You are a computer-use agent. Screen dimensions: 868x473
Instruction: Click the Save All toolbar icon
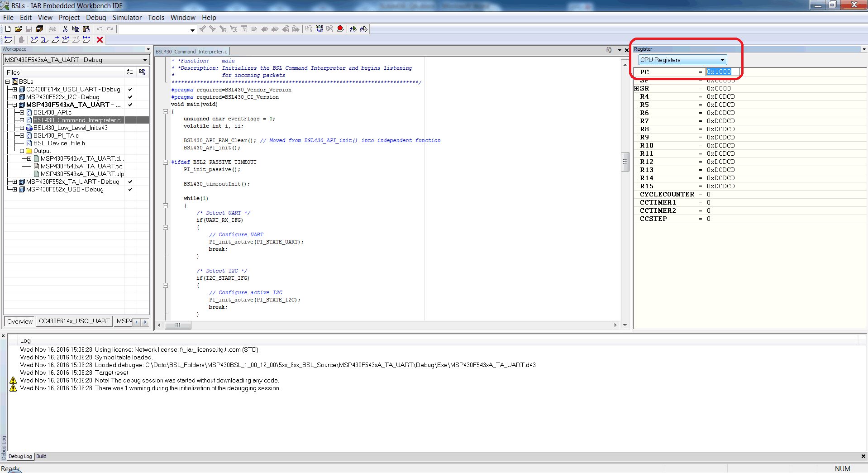[39, 29]
